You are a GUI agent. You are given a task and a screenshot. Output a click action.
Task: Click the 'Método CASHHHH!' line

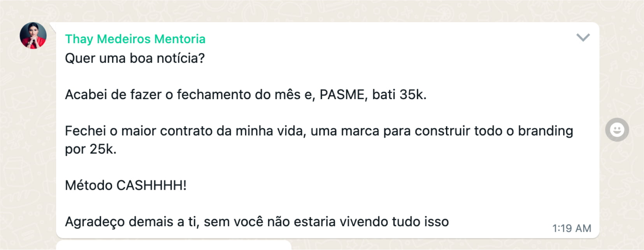point(126,185)
